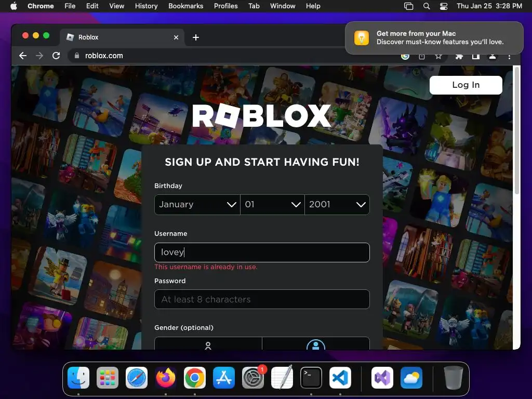Open Spotlight search in menu bar
Screen dimensions: 532x399
427,6
